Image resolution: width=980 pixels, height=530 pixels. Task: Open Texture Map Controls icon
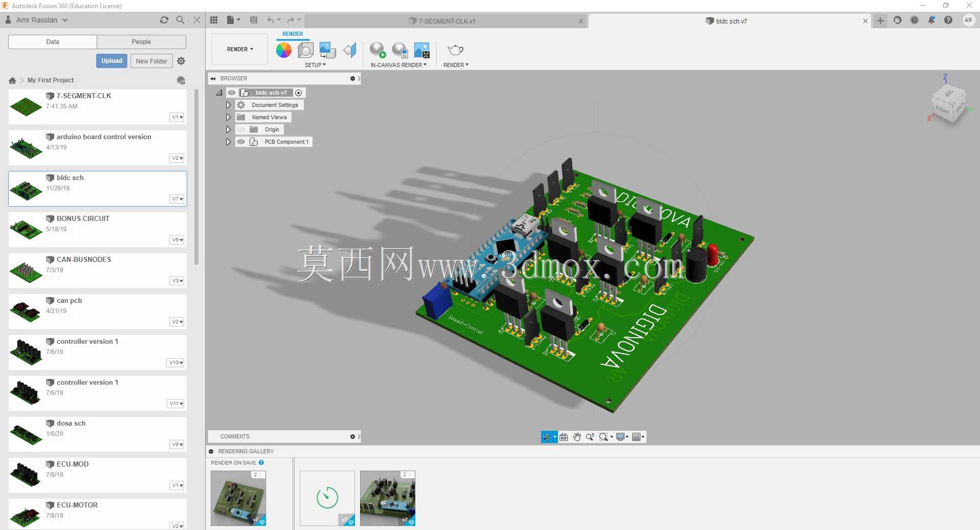pyautogui.click(x=350, y=50)
